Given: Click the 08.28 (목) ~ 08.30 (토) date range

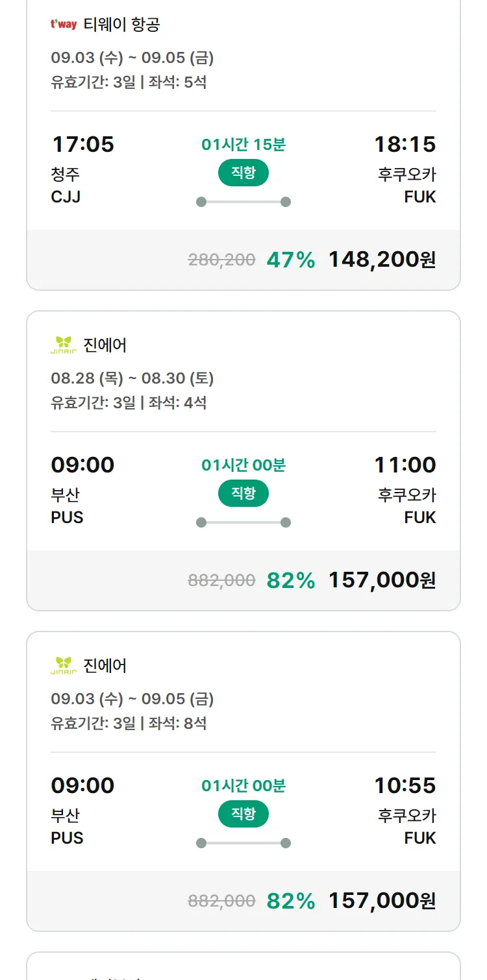Looking at the screenshot, I should pyautogui.click(x=132, y=378).
